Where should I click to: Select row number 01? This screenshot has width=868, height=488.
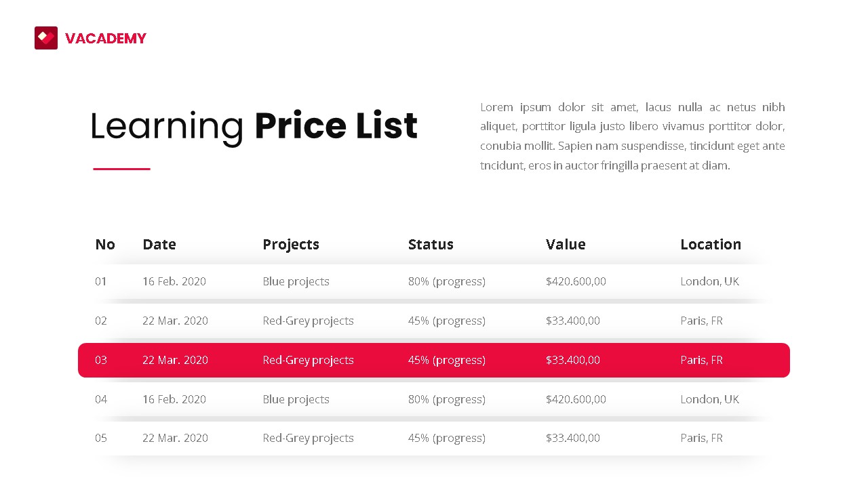click(x=101, y=281)
